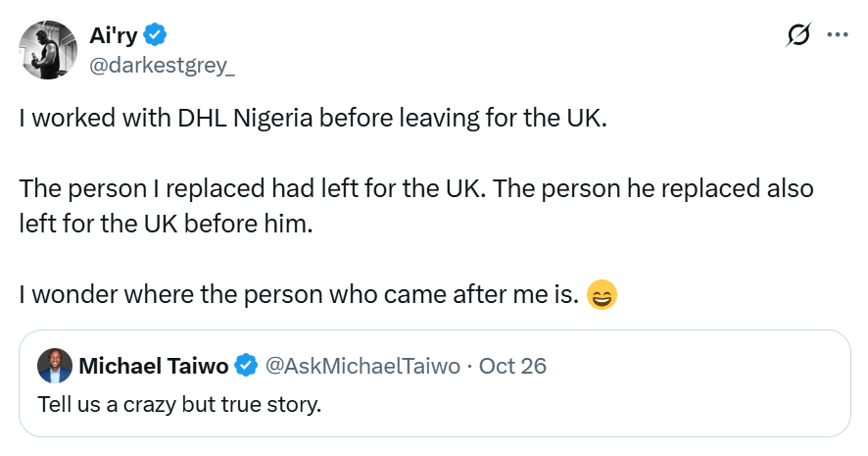Click Michael Taiwo's small avatar in the quote
Screen dimensions: 868x456
[54, 367]
